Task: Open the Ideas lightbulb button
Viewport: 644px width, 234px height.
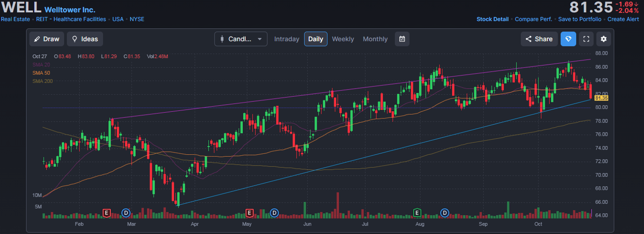Action: pos(85,39)
